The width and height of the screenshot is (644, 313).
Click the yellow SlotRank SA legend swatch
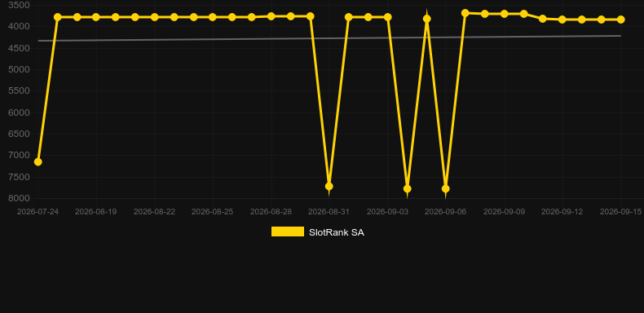click(288, 231)
